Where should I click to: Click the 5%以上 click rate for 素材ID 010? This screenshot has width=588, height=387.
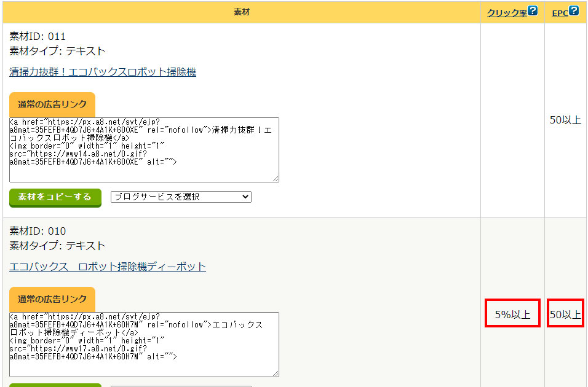512,315
